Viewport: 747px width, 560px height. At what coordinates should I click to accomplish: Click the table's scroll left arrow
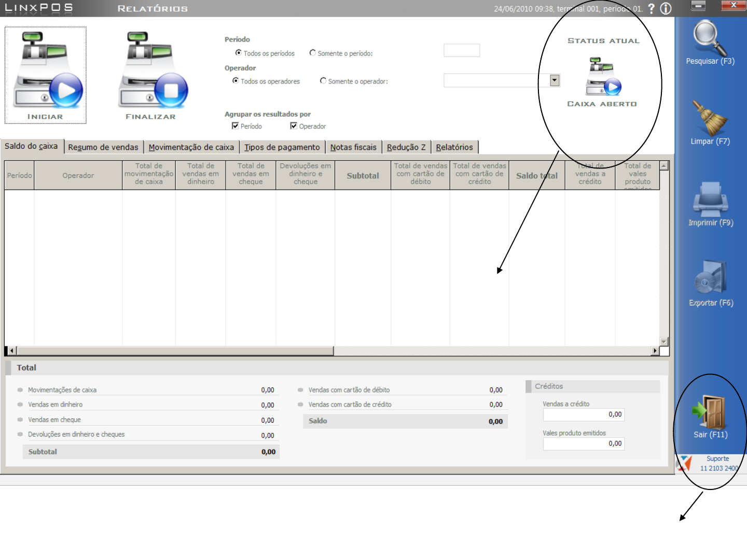(11, 351)
